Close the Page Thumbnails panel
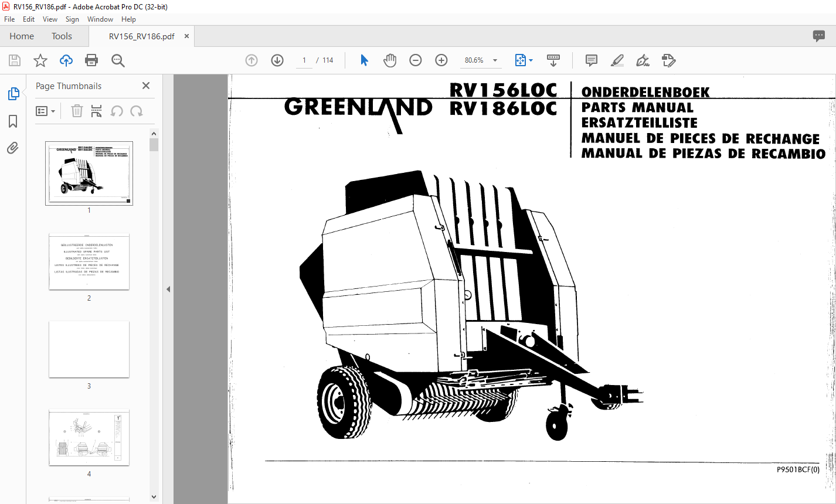 click(x=146, y=86)
